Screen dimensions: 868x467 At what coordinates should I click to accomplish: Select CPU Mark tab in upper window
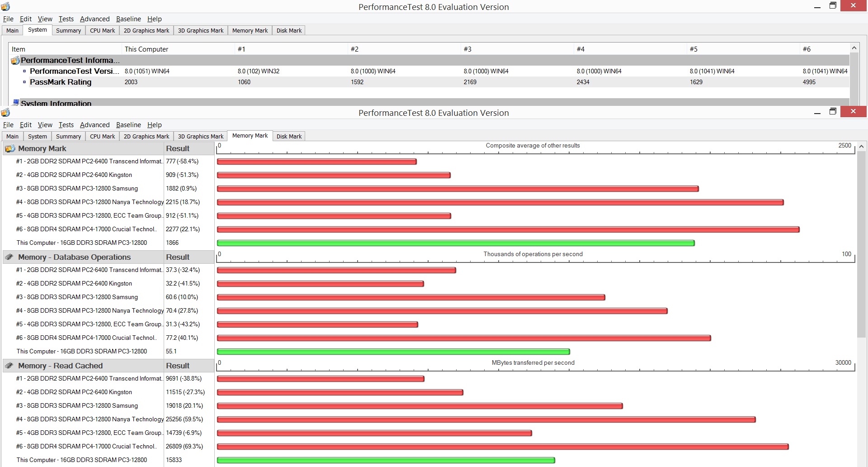click(102, 30)
